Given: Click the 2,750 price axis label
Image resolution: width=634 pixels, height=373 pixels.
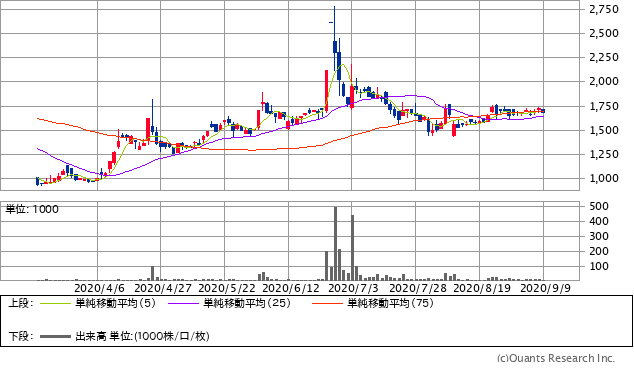Looking at the screenshot, I should [x=604, y=9].
